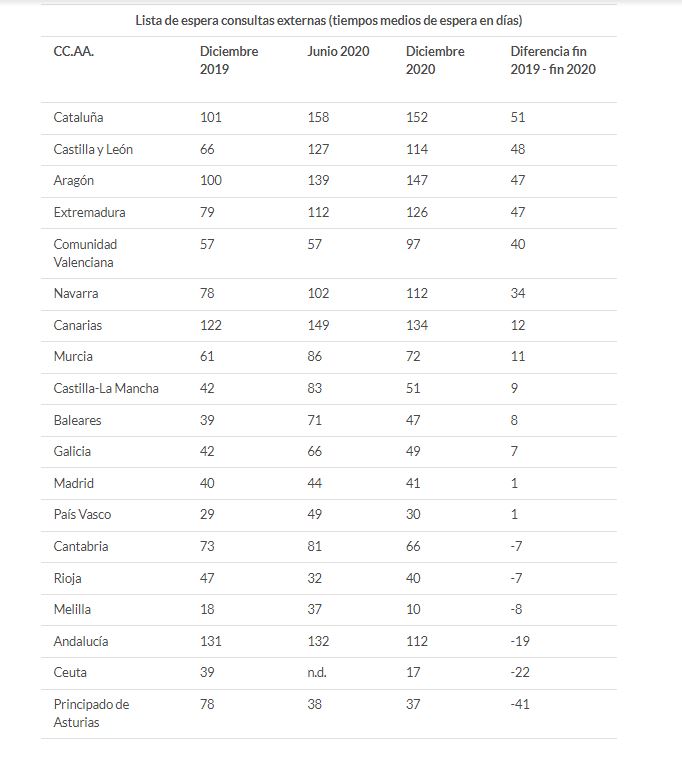Viewport: 682px width, 762px height.
Task: Select the Andalucía region name
Action: pos(81,641)
